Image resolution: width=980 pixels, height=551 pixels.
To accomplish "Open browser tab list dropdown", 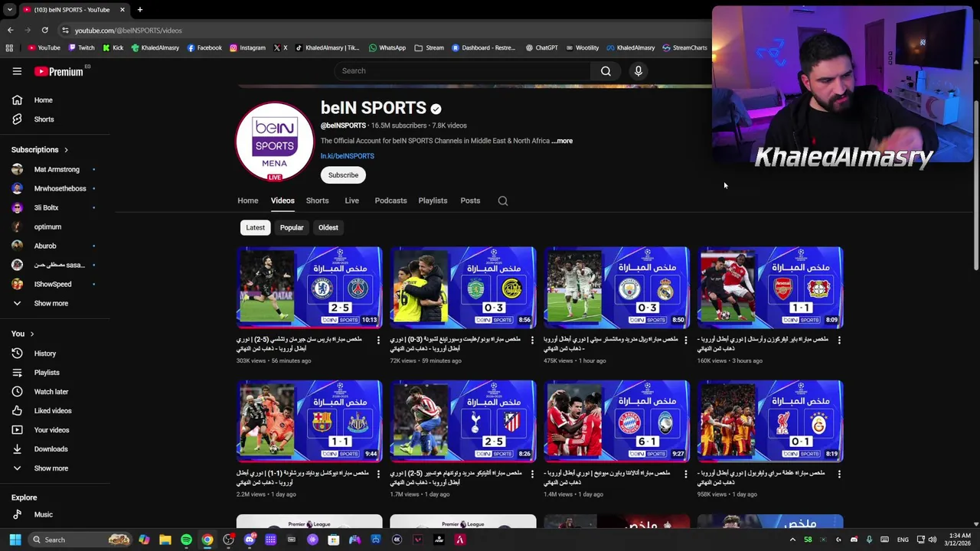I will 9,9.
